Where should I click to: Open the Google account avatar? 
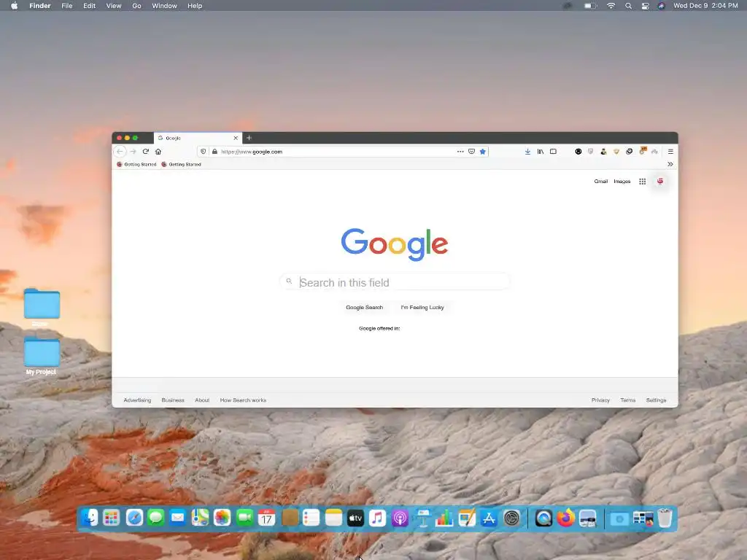coord(659,182)
